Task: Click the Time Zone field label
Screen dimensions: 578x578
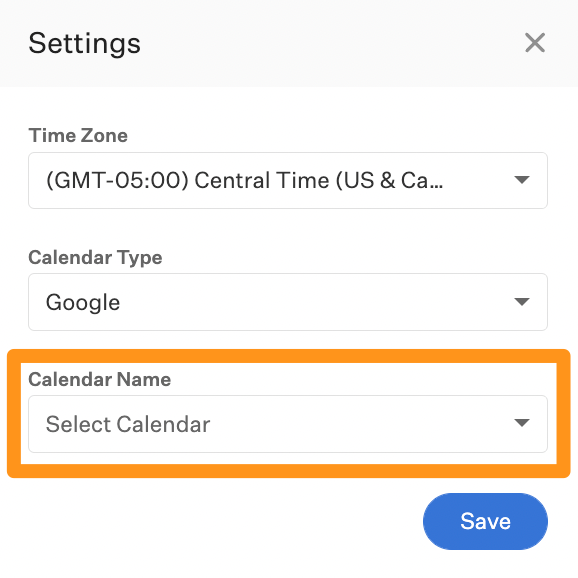Action: coord(78,135)
